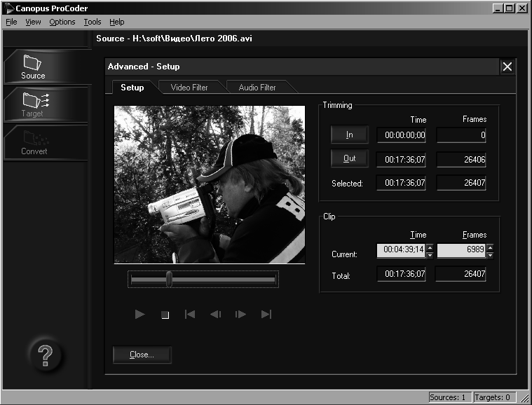Decrease Current frames with down arrow

point(490,255)
